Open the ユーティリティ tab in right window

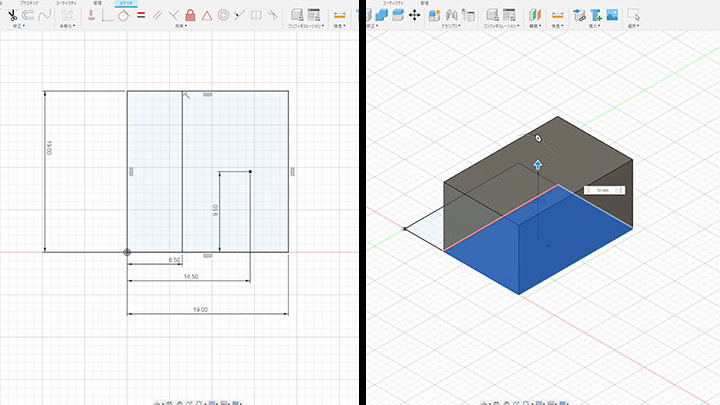[392, 4]
